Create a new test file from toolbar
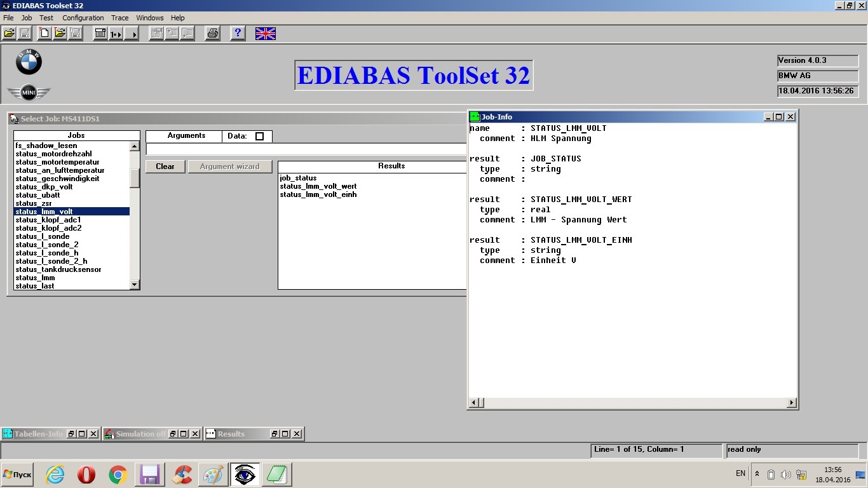Viewport: 868px width, 488px height. pyautogui.click(x=45, y=34)
